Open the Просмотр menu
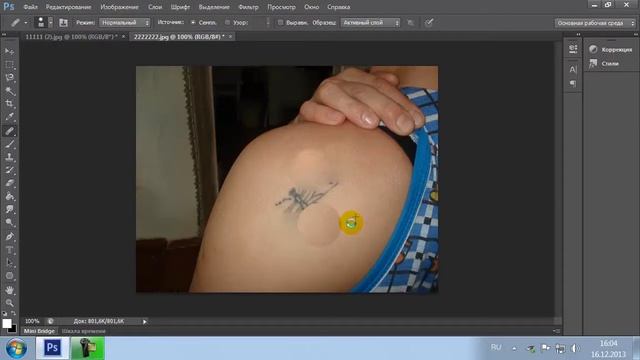Viewport: 640px width, 360px height. coord(281,7)
